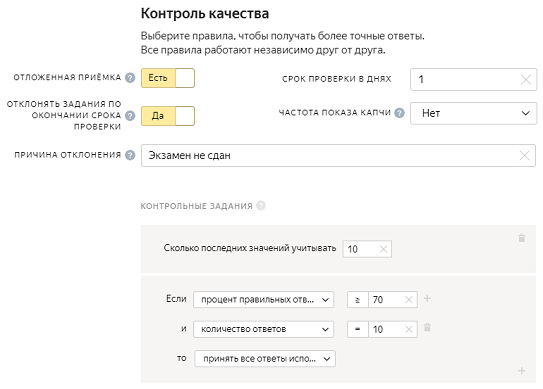Open the количество ответов dropdown
This screenshot has height=389, width=543.
coord(264,329)
